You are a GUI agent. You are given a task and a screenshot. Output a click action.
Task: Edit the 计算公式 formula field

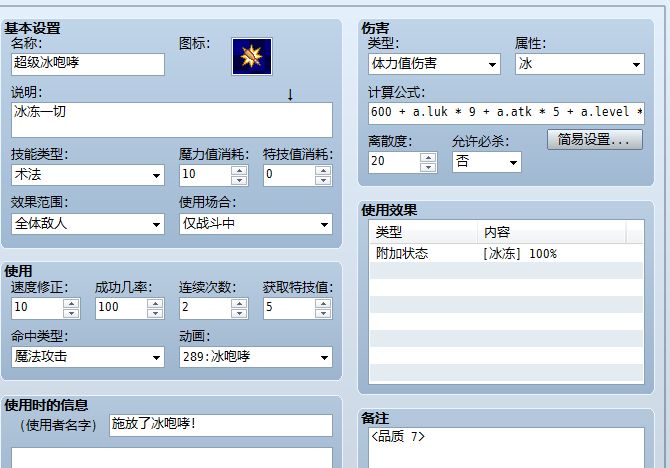tap(506, 113)
